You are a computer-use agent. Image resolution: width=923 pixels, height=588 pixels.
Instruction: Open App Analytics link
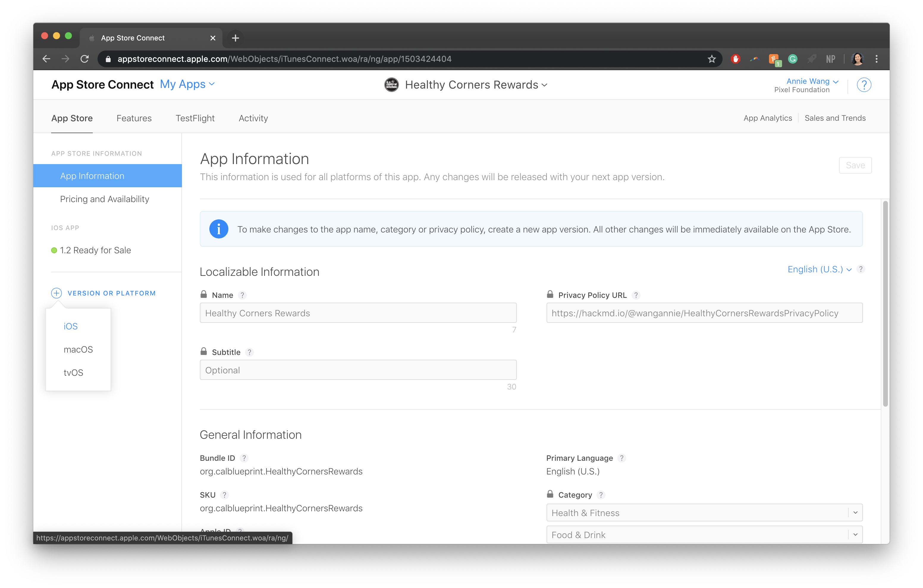point(767,118)
